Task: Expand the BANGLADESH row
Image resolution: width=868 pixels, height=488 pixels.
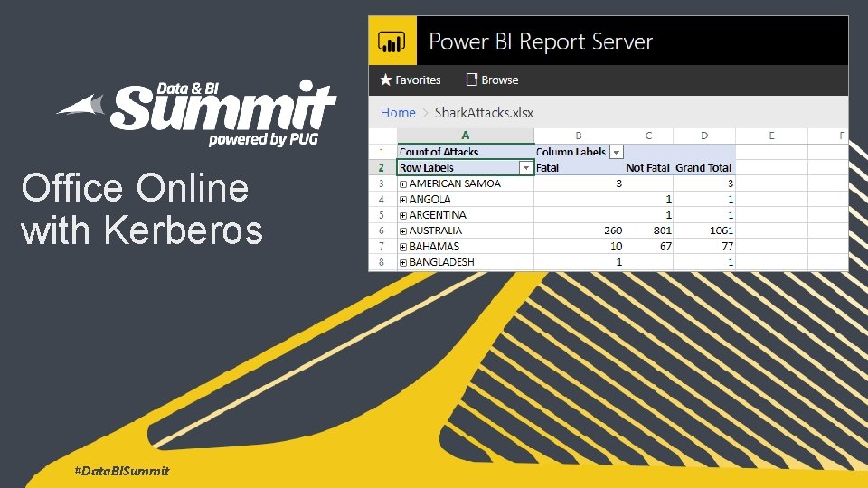Action: coord(403,262)
